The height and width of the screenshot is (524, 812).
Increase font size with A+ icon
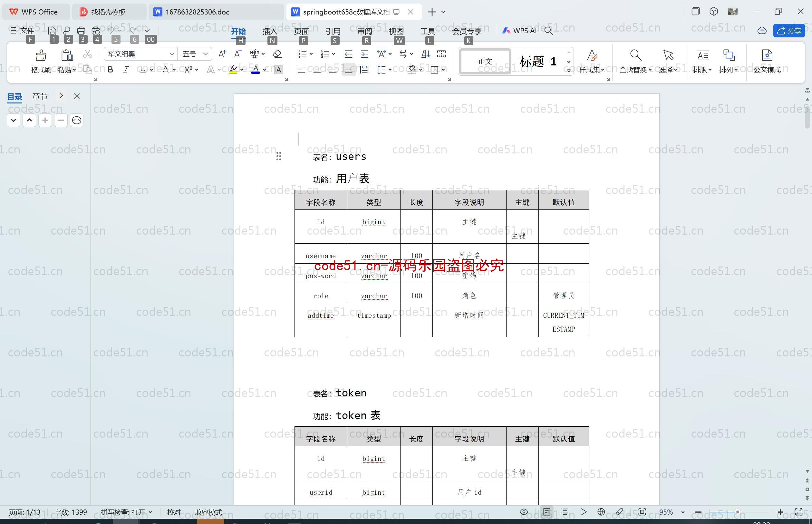click(x=222, y=54)
